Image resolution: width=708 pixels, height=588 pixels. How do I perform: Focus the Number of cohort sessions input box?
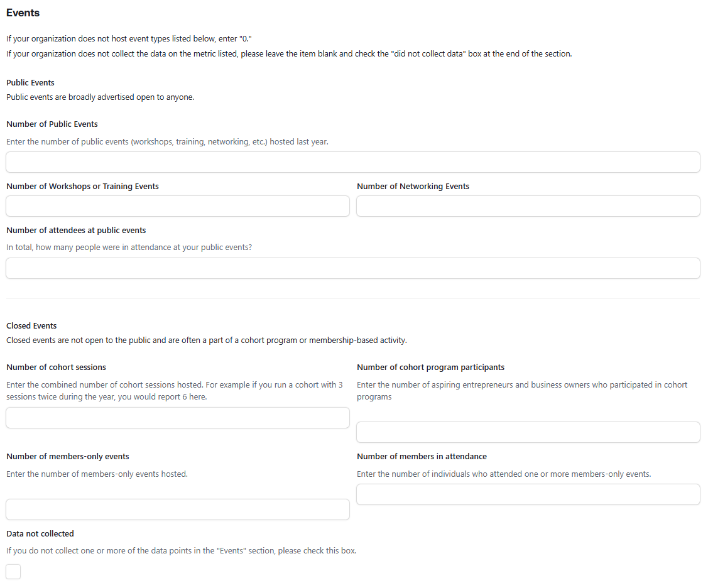[x=178, y=418]
